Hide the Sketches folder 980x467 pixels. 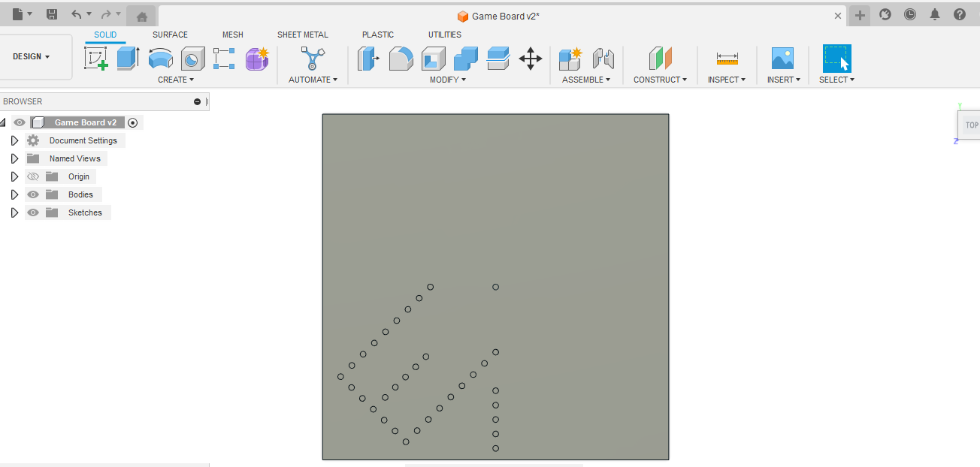click(33, 212)
